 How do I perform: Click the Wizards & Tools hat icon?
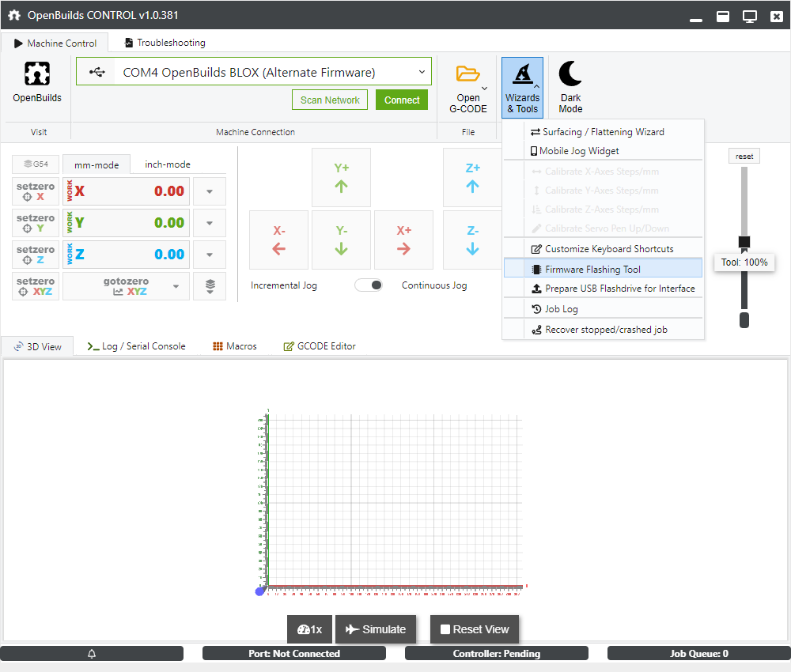tap(522, 74)
